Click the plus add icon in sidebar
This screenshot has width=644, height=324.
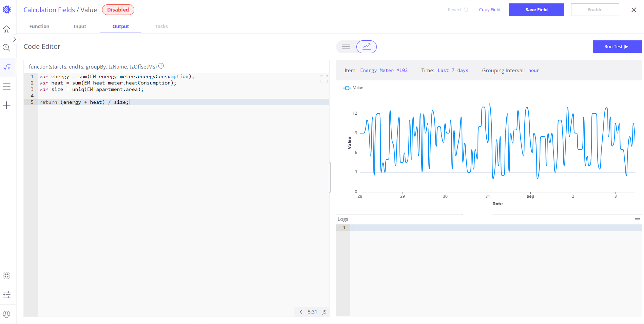pos(6,105)
